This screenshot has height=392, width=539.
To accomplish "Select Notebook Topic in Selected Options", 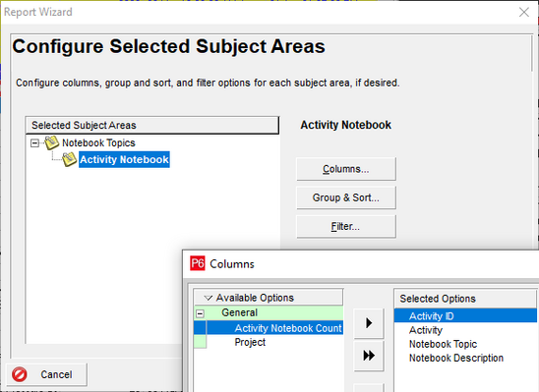I will [x=443, y=344].
